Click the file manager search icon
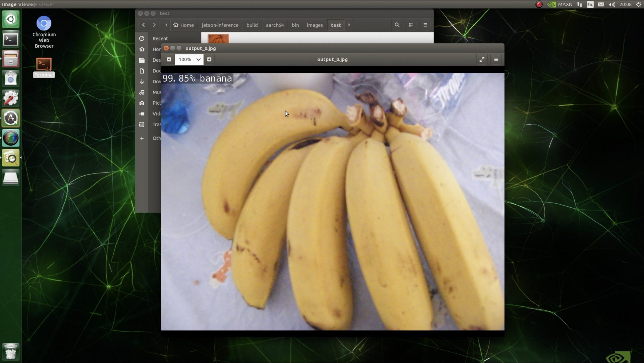Viewport: 644px width, 363px height. click(x=397, y=25)
